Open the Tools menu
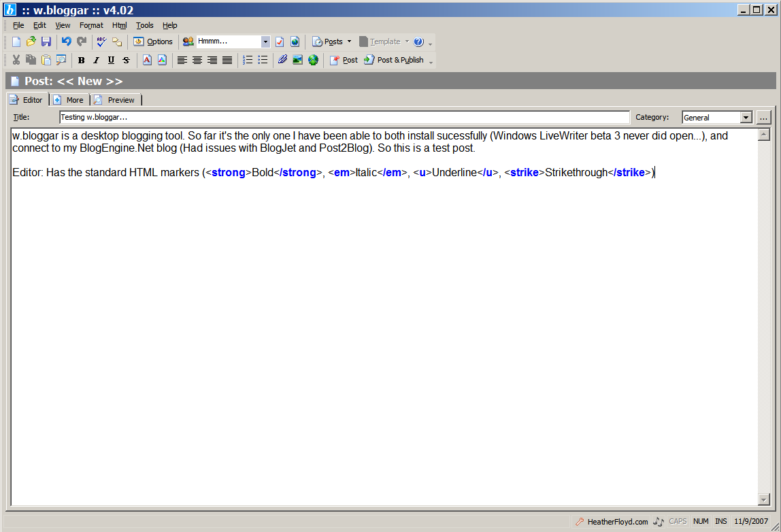Screen dimensions: 781x532 pyautogui.click(x=145, y=25)
